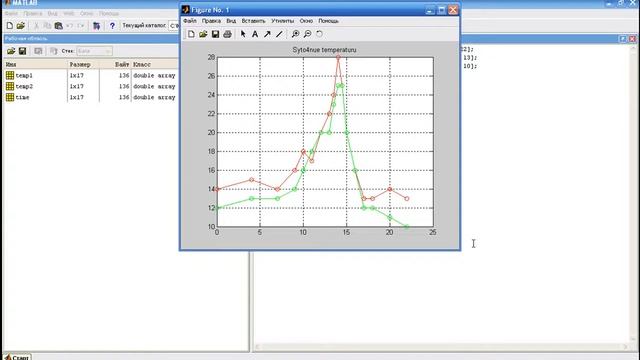
Task: Click Open file icon in MATLAB toolbar
Action: coord(20,26)
